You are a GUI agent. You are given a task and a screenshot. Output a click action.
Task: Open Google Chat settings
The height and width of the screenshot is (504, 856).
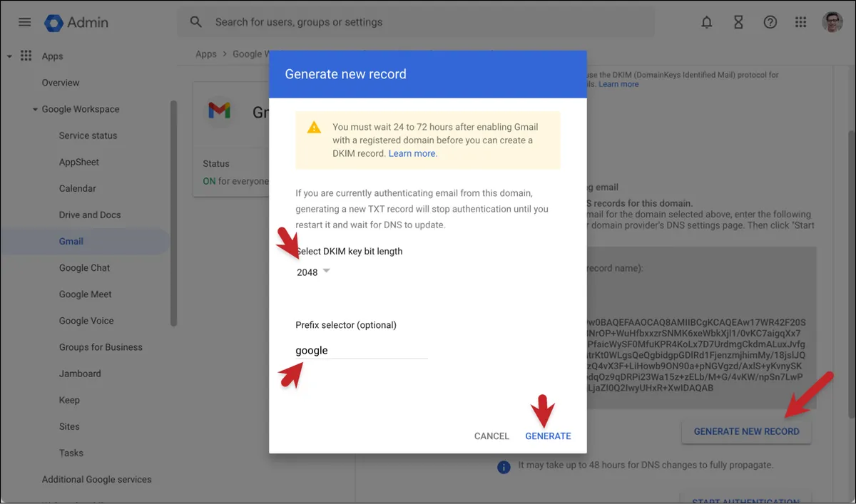[x=84, y=267]
